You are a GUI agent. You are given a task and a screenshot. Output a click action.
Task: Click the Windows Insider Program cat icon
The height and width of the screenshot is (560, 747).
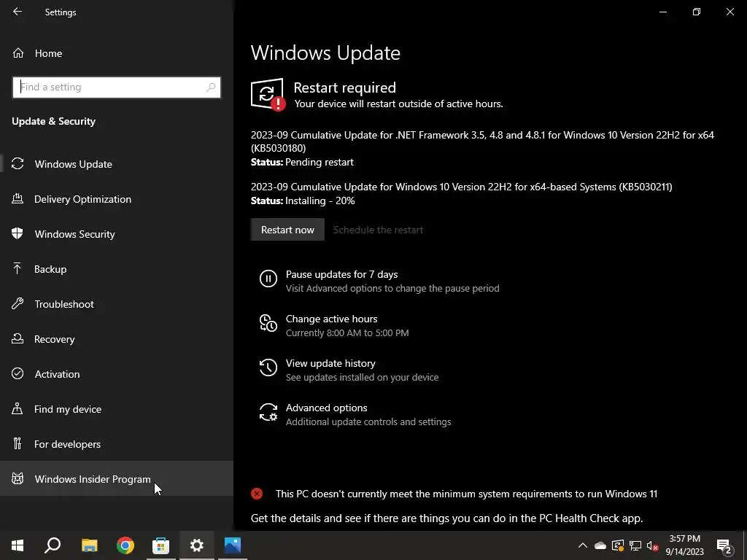18,478
